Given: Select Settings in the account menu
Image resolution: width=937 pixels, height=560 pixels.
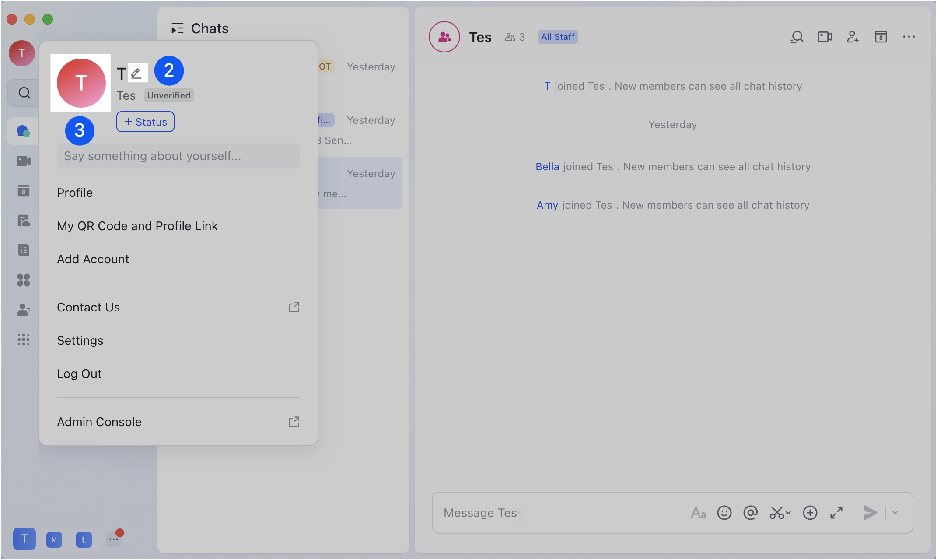Looking at the screenshot, I should pos(80,340).
